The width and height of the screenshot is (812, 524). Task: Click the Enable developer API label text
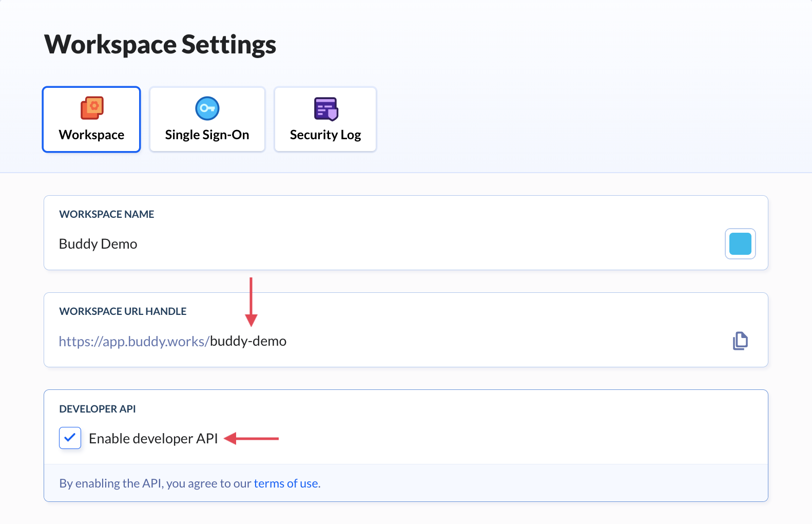pos(153,438)
